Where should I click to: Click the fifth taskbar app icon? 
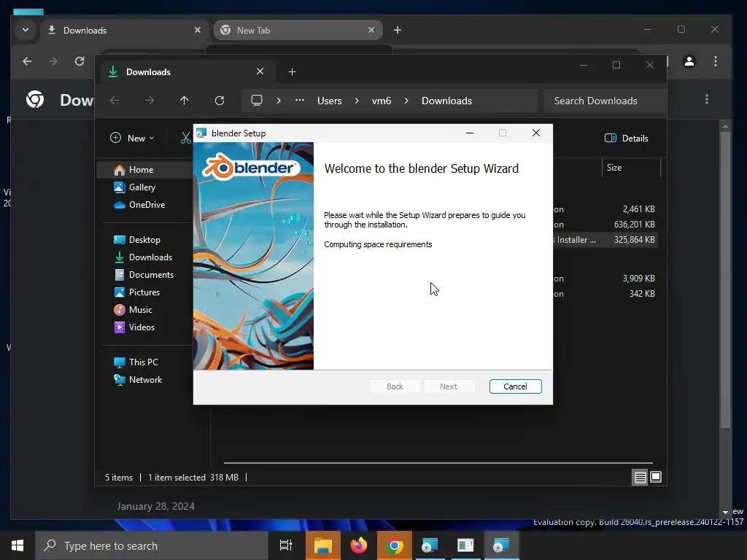tap(465, 545)
